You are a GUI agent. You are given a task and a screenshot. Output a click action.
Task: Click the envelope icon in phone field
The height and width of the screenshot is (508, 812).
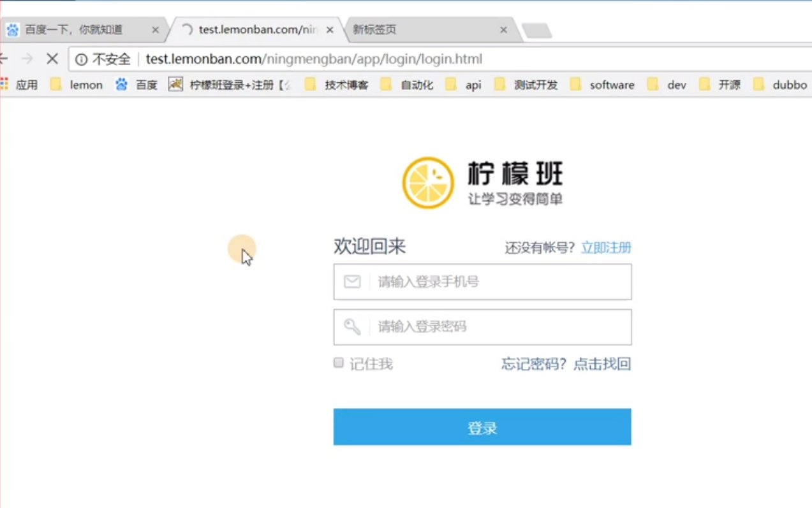352,282
